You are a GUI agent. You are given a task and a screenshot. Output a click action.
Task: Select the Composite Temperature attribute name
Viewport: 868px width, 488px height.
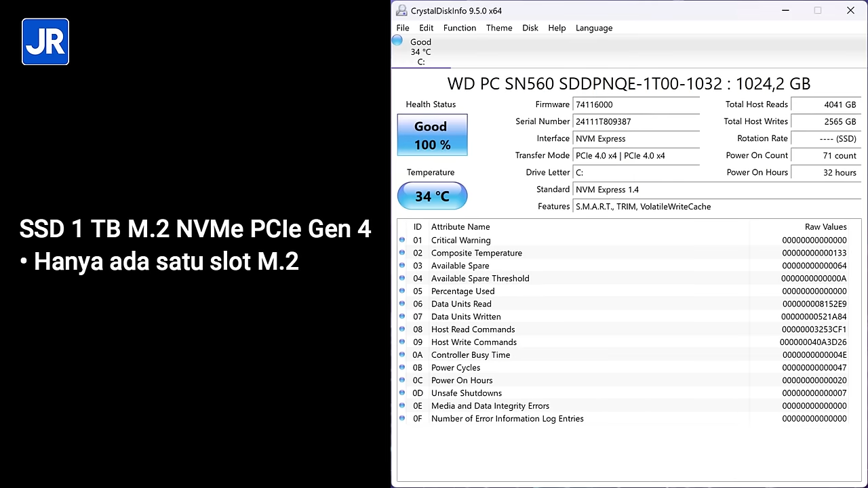click(477, 253)
